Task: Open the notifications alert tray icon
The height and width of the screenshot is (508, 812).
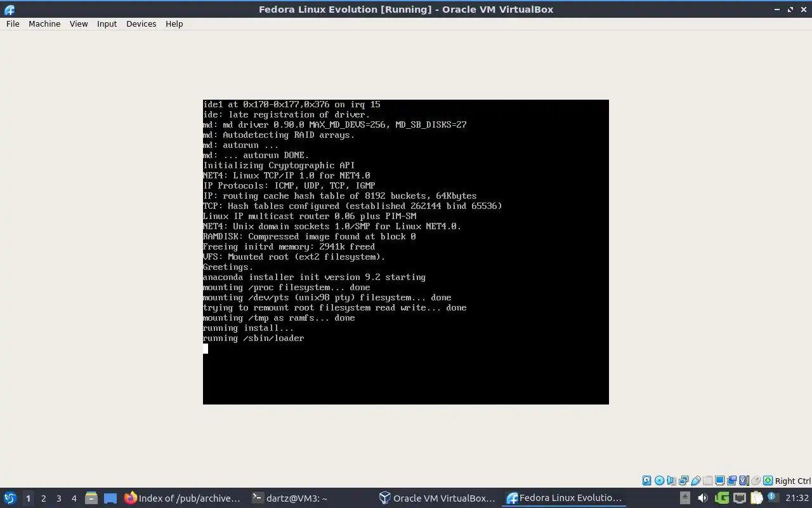Action: pos(773,497)
